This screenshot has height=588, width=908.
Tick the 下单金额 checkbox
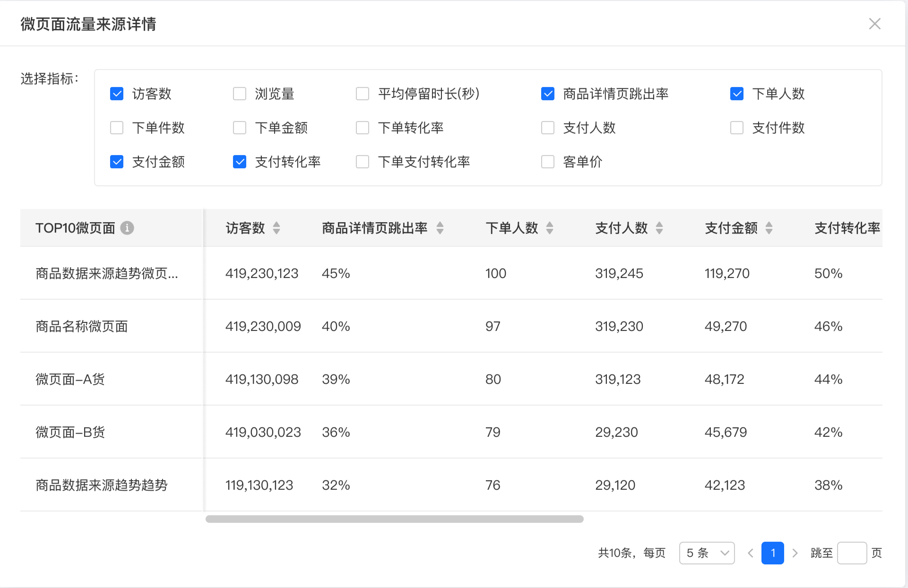click(240, 128)
